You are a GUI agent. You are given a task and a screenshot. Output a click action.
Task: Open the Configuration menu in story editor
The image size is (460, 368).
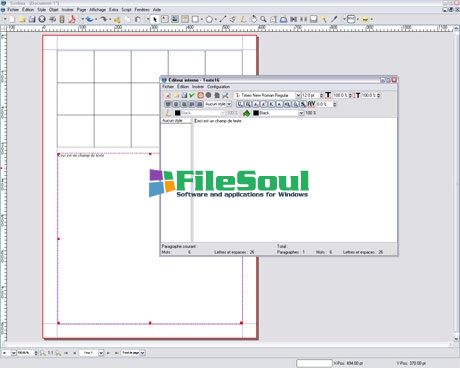tap(218, 87)
